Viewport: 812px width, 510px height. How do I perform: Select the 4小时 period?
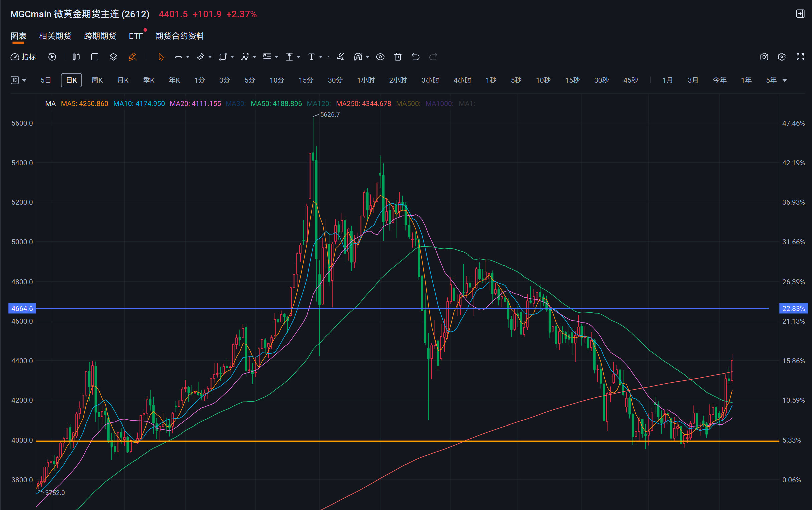[462, 80]
